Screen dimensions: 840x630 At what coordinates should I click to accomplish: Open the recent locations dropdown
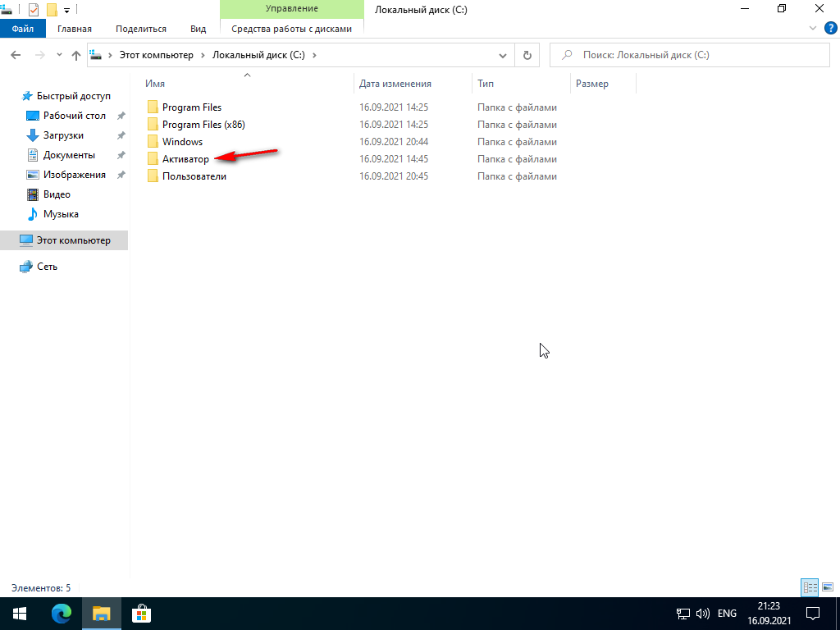click(x=59, y=55)
